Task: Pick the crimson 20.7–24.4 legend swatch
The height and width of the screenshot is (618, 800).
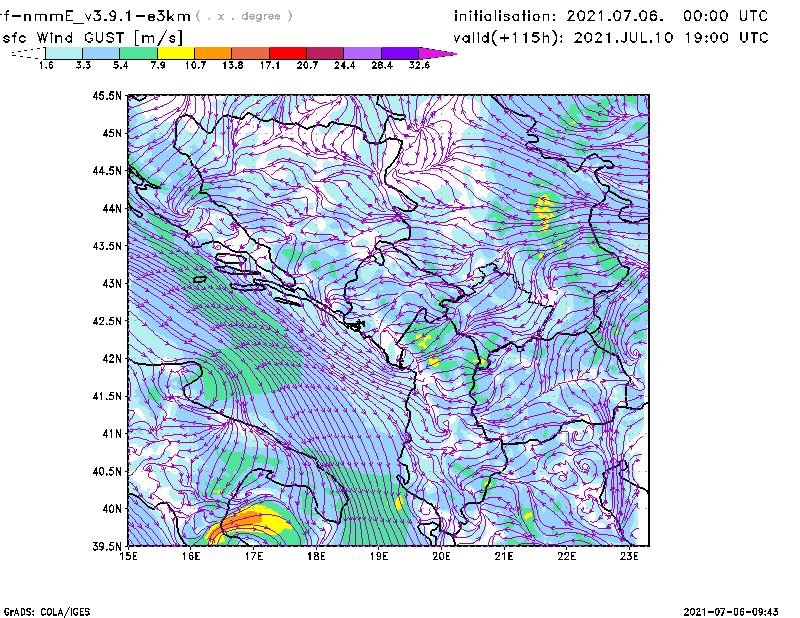Action: point(325,53)
